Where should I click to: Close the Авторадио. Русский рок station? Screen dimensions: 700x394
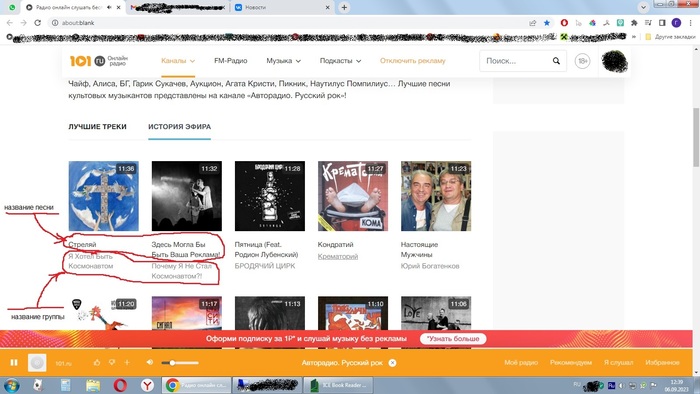tap(392, 363)
